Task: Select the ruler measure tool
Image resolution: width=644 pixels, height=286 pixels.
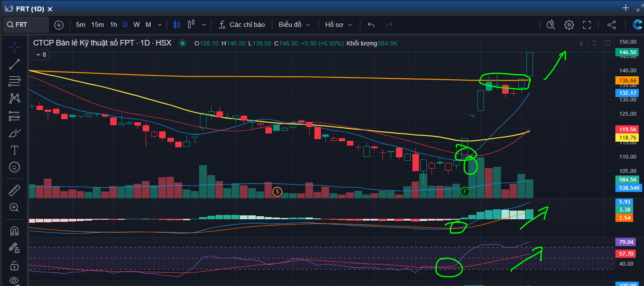Action: coord(15,190)
